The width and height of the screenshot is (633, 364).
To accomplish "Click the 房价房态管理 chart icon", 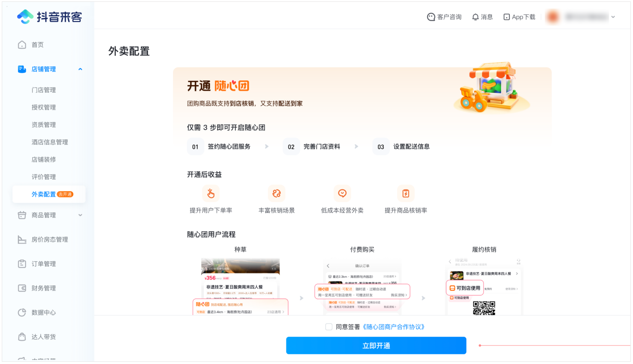I will tap(22, 239).
